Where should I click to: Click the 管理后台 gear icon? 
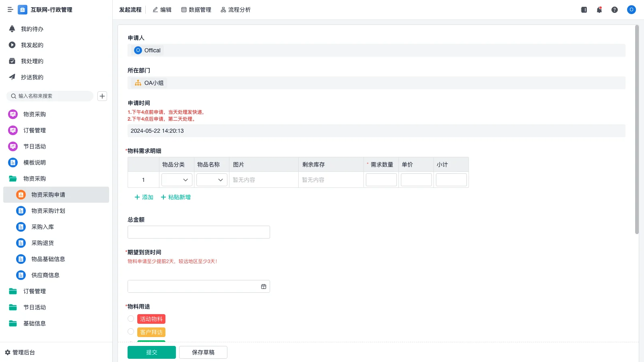[8, 352]
